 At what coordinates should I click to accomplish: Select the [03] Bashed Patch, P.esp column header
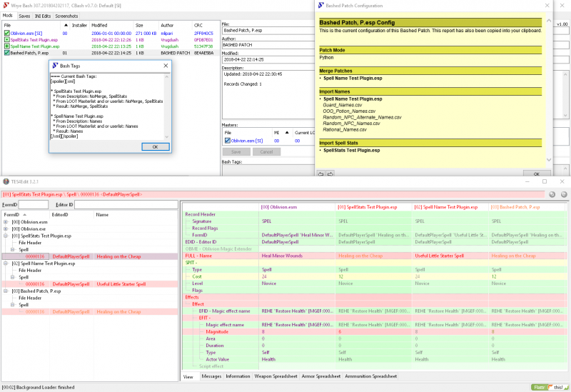(525, 207)
